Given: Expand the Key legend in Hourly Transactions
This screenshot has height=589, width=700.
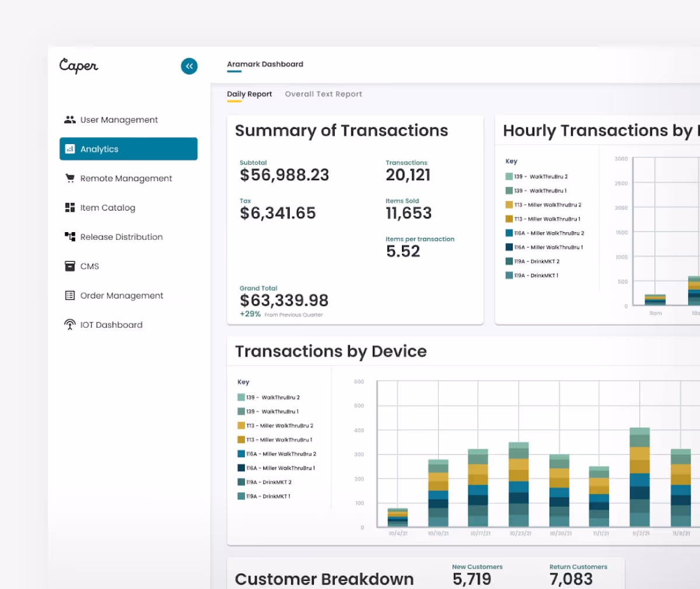Looking at the screenshot, I should click(x=510, y=161).
